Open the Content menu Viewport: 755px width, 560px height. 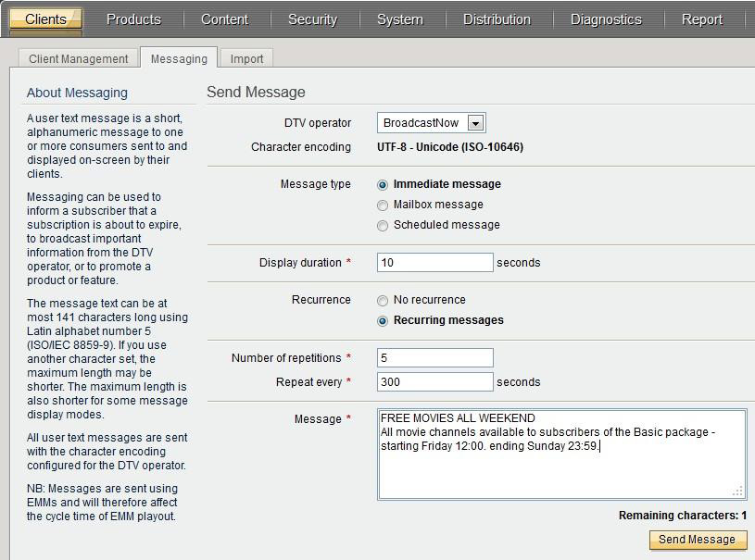pyautogui.click(x=224, y=19)
